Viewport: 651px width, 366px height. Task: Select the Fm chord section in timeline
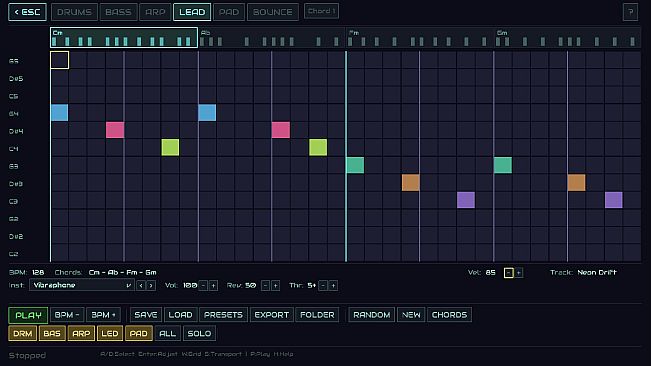click(x=420, y=37)
